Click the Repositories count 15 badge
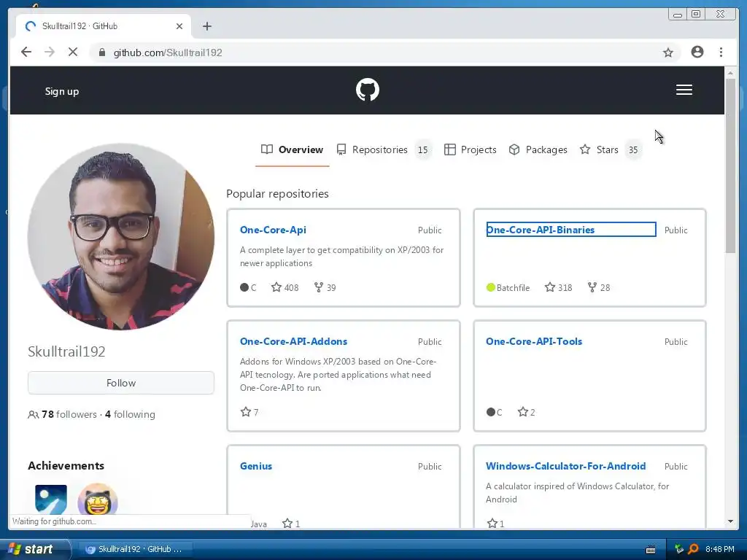 click(422, 150)
